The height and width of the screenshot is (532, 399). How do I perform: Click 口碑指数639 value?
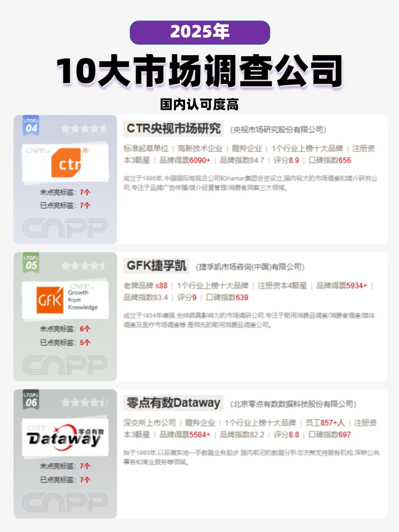click(x=227, y=297)
